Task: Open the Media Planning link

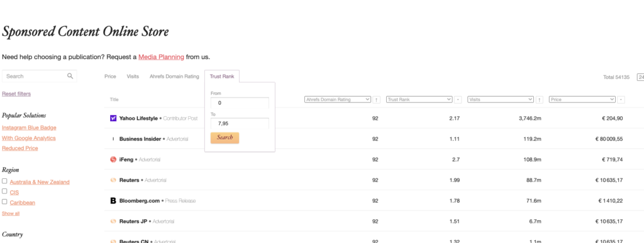Action: click(161, 57)
